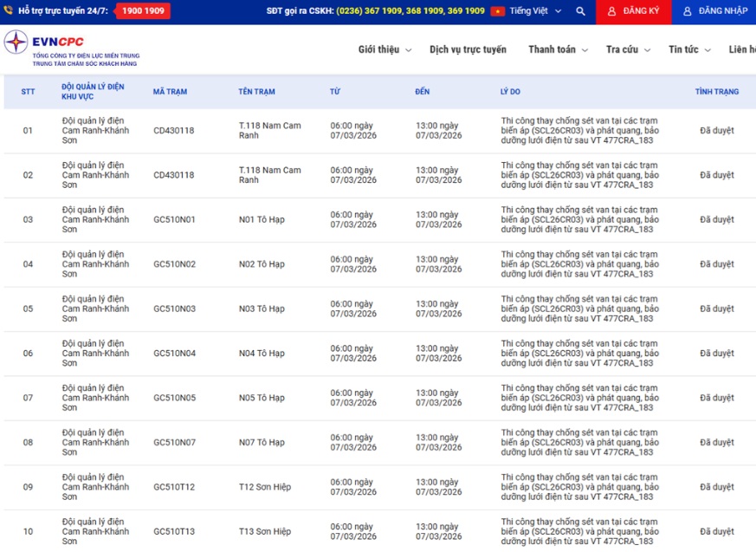Screen dimensions: 756x552
Task: Click the user icon in ĐĂNG NHẬP
Action: tap(688, 11)
